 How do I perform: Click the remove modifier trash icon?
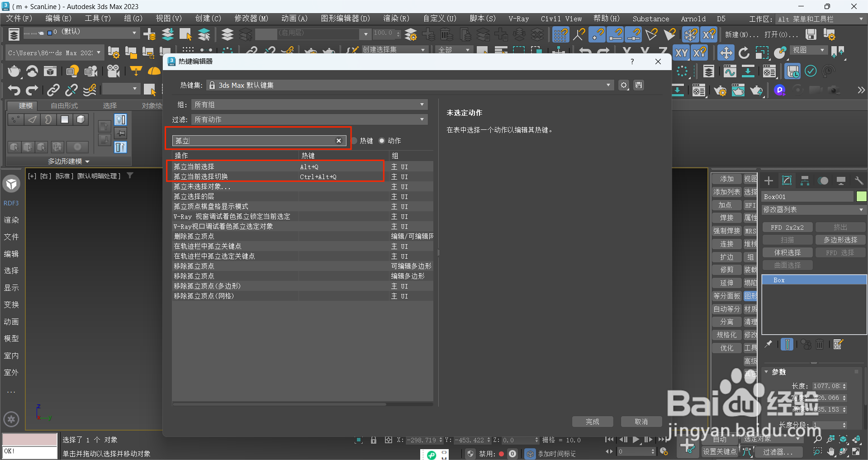(x=820, y=344)
